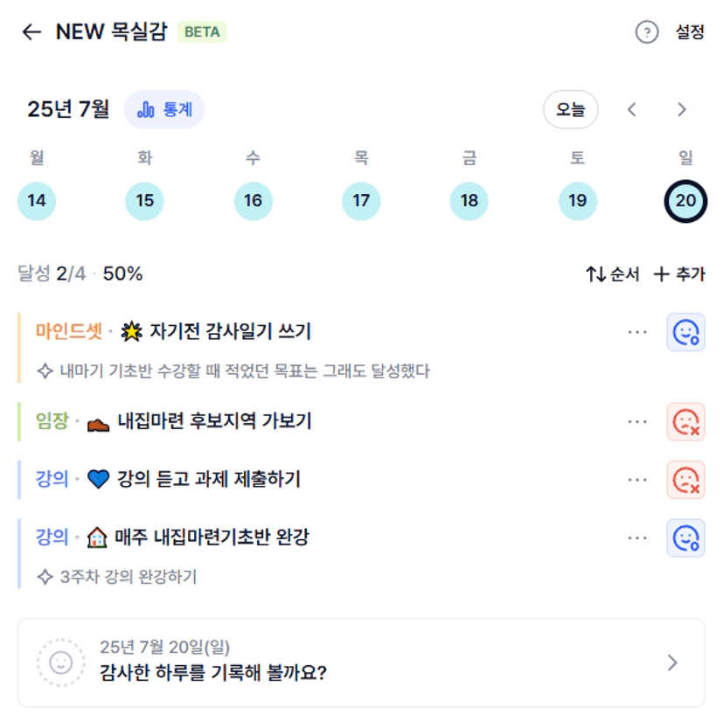Open more options for 매주 내집마련기초반 완강

click(x=637, y=538)
